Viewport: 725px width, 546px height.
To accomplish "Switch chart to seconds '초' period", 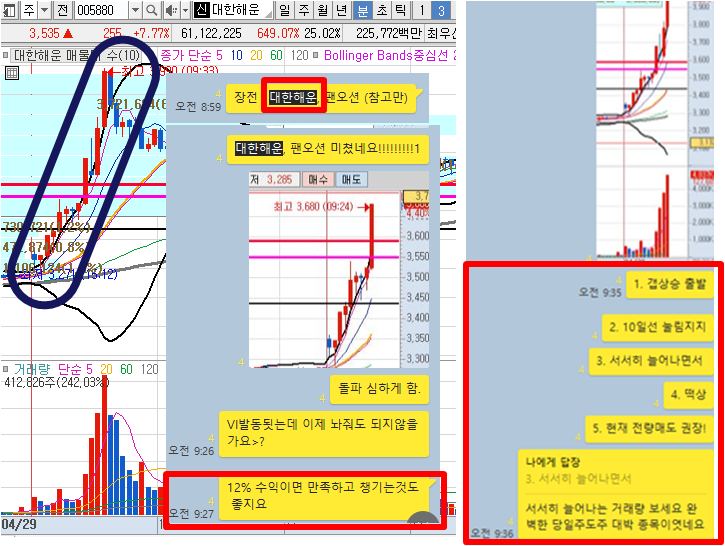I will tap(382, 10).
